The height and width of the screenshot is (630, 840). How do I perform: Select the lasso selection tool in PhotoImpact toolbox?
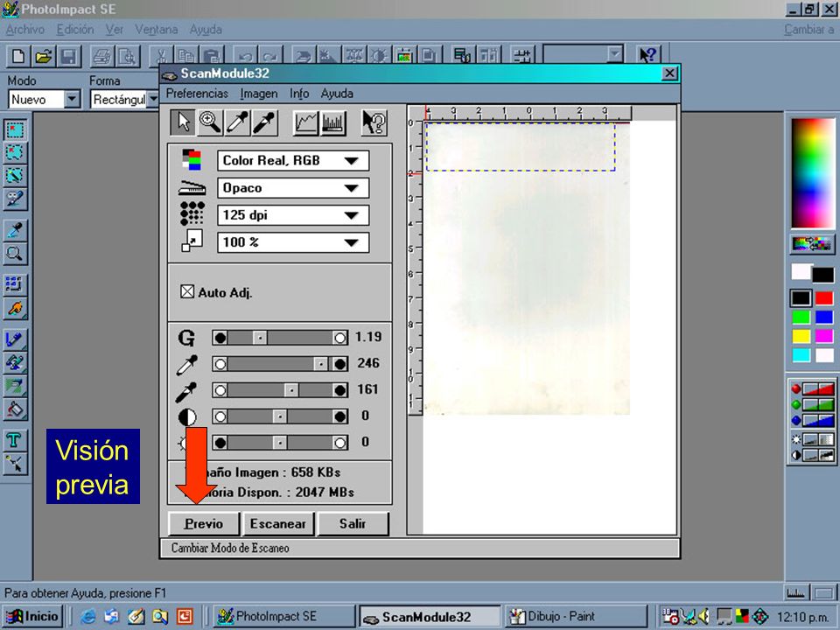tap(15, 152)
